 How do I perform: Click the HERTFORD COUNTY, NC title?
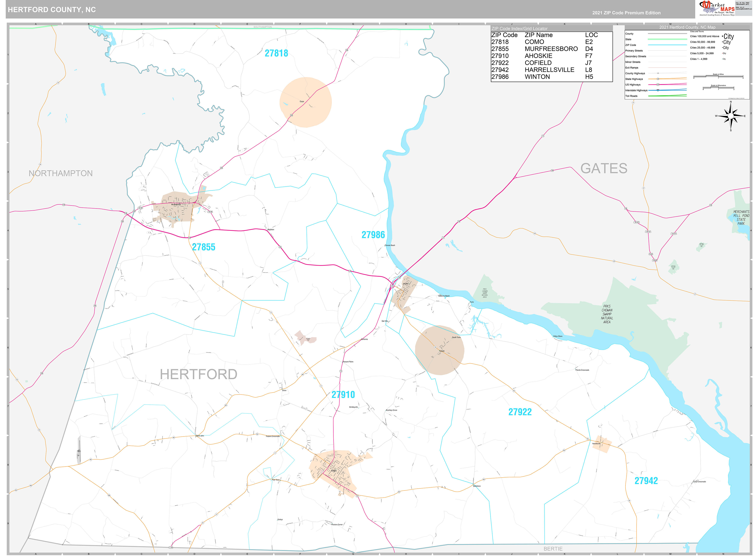tap(51, 9)
